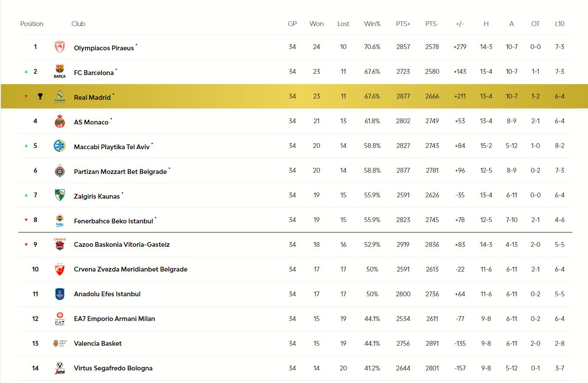Screen dimensions: 588x383
Task: Open the FC Barcelona team link
Action: pos(94,72)
